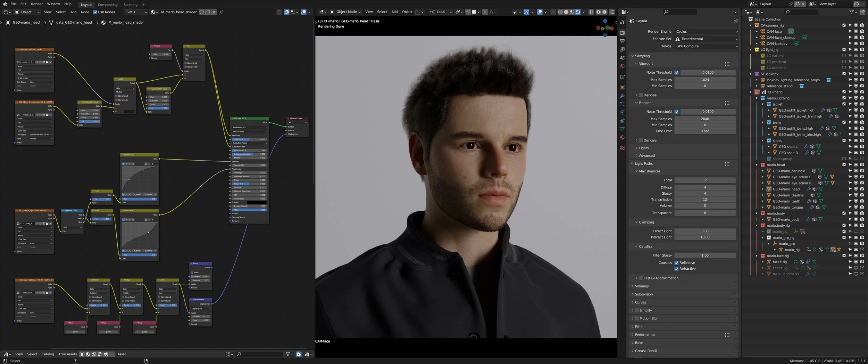The width and height of the screenshot is (868, 364).
Task: Open the Material properties sphere icon
Action: [x=622, y=137]
